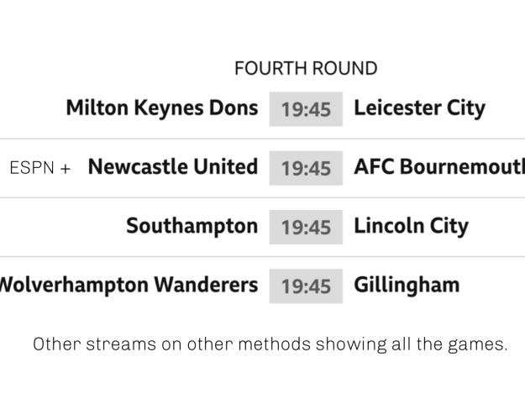Screen dimensions: 525x420
Task: Select the 19:45 time box beside Gillingham
Action: (306, 286)
